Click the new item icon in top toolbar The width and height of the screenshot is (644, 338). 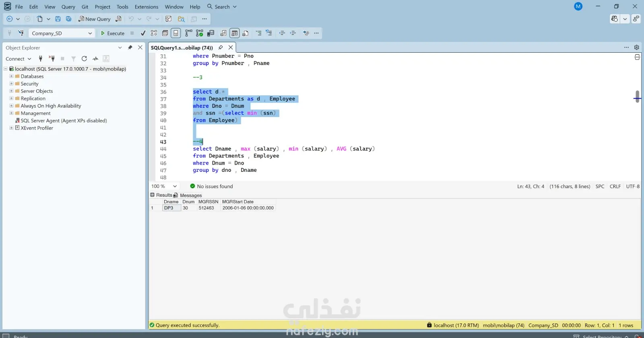click(39, 19)
